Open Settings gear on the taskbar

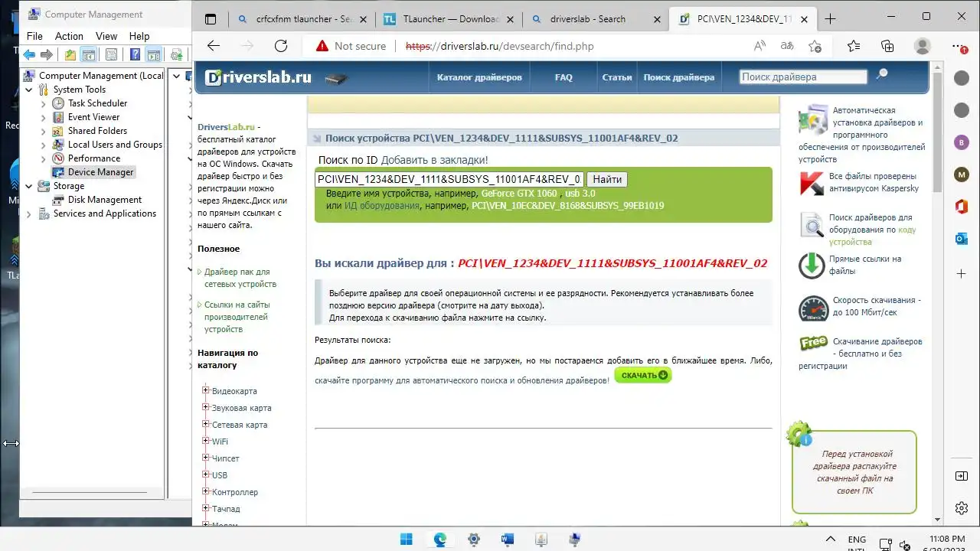point(473,540)
